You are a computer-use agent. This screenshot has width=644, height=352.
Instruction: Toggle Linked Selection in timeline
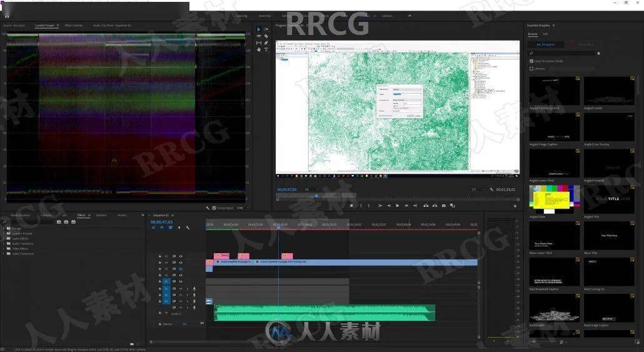tap(171, 228)
